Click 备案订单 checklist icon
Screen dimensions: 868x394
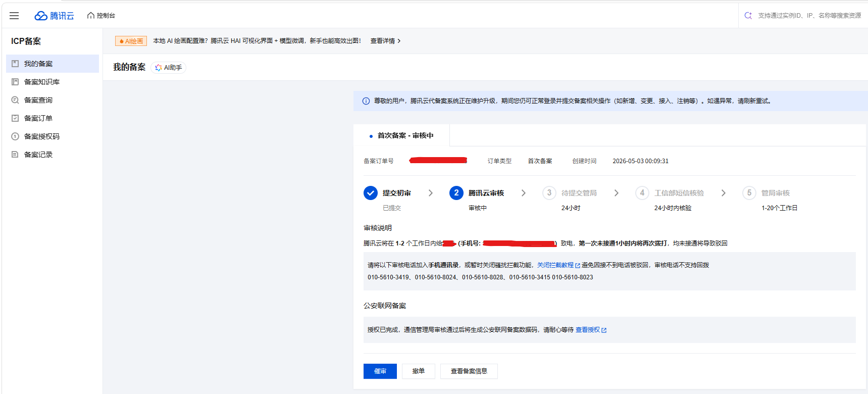tap(15, 118)
